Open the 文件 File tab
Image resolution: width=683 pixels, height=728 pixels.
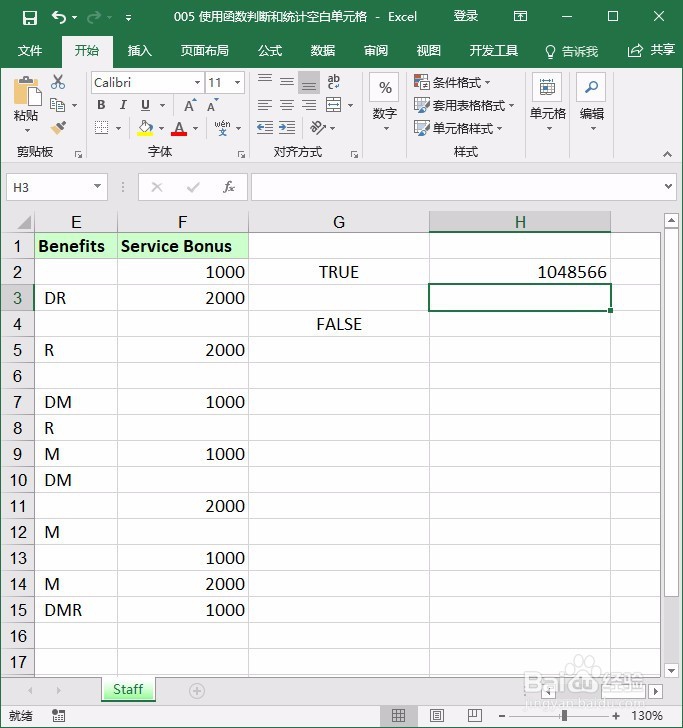tap(30, 51)
